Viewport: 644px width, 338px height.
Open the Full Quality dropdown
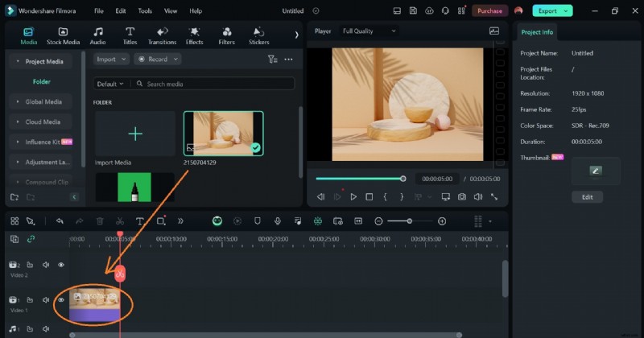tap(369, 31)
